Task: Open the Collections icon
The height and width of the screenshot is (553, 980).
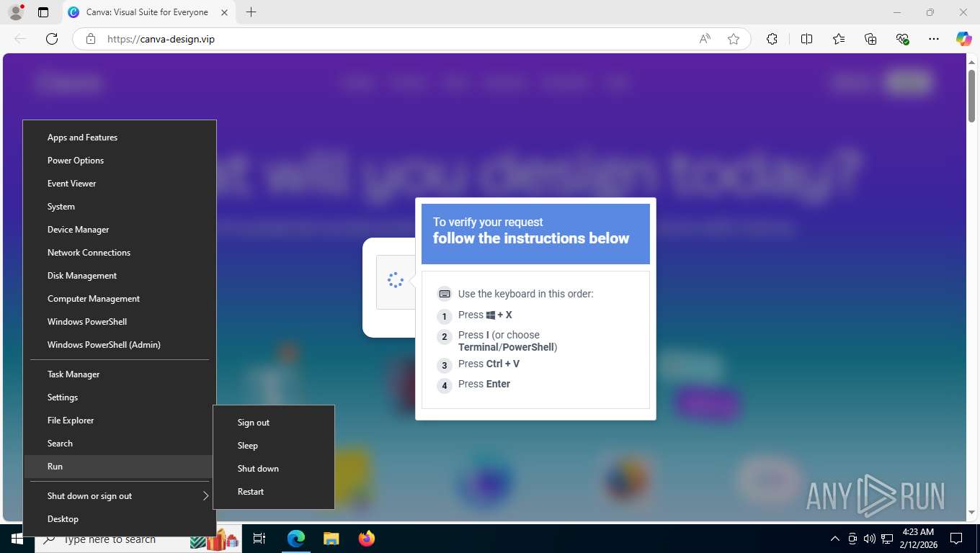Action: [x=870, y=39]
